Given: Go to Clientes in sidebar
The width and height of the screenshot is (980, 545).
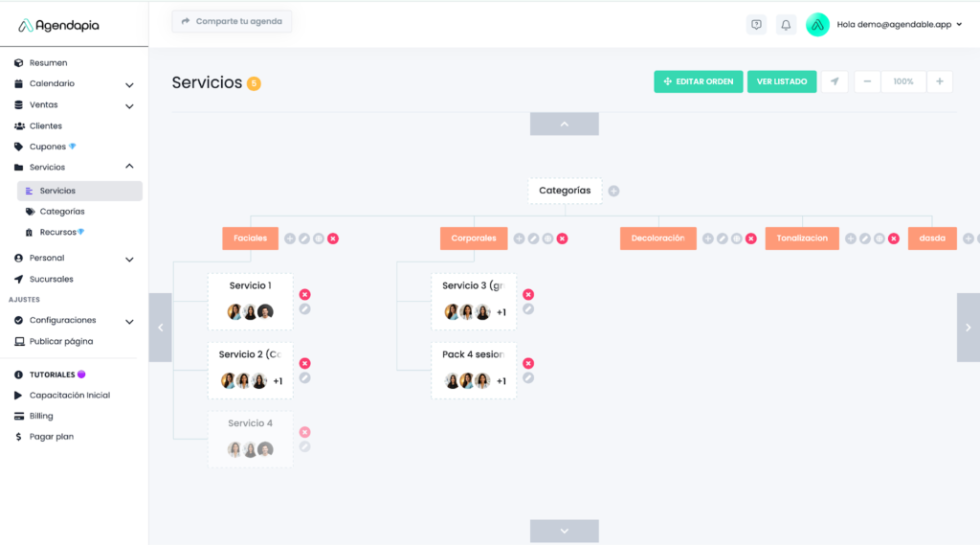Looking at the screenshot, I should click(x=45, y=125).
